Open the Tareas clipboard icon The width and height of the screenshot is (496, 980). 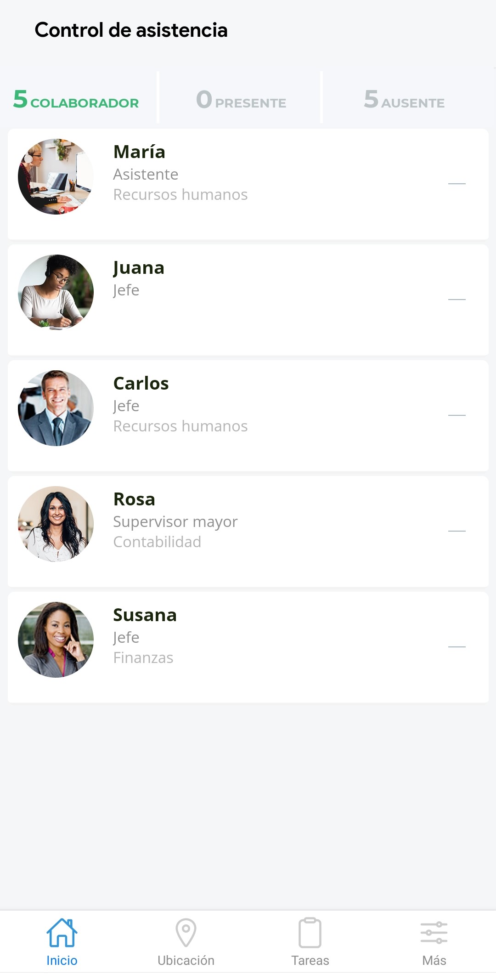coord(310,933)
